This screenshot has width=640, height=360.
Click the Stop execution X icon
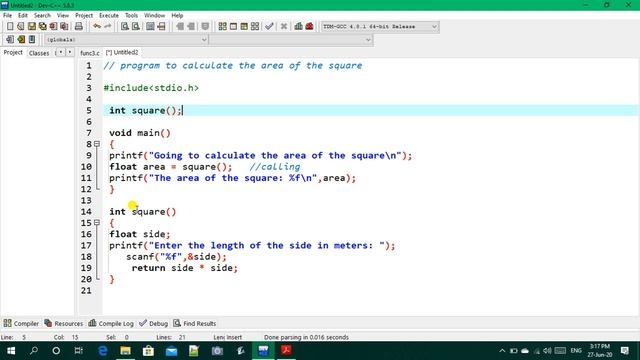click(x=284, y=27)
